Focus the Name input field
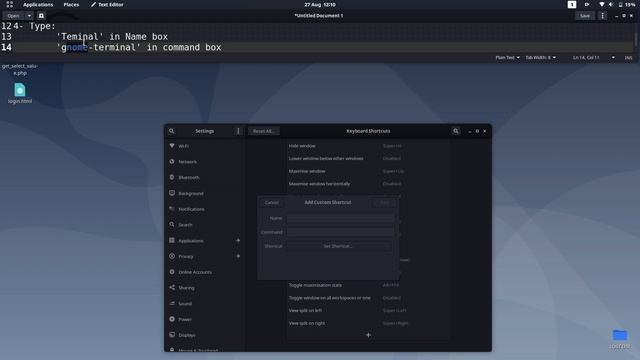The width and height of the screenshot is (640, 360). pyautogui.click(x=340, y=218)
